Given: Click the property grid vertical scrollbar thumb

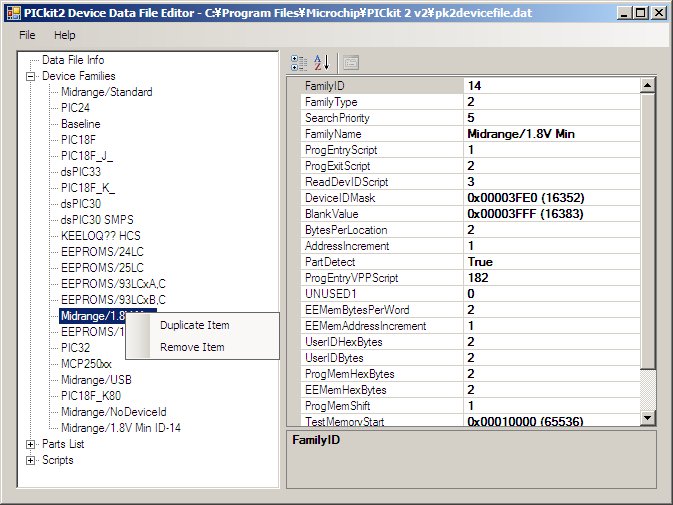Looking at the screenshot, I should pyautogui.click(x=647, y=231).
